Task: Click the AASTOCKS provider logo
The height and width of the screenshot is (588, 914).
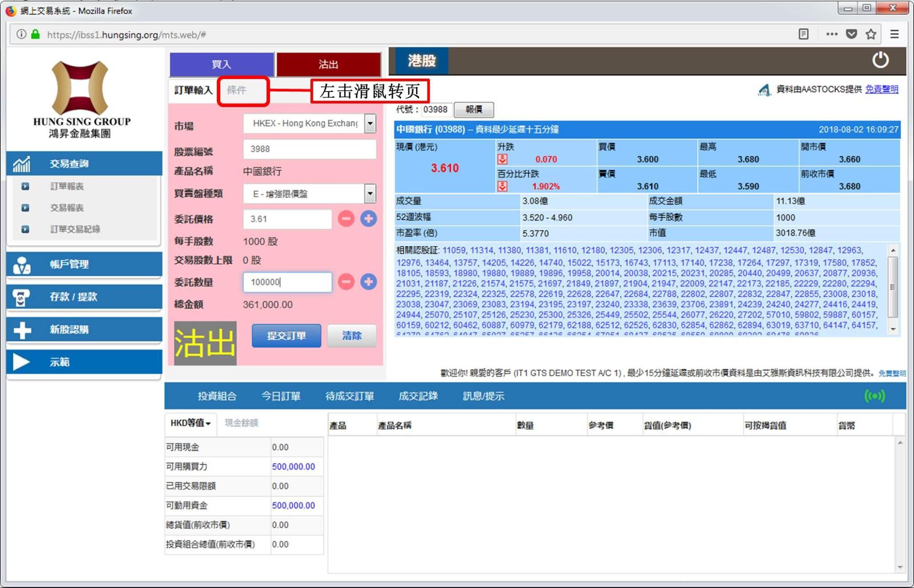Action: pos(764,90)
